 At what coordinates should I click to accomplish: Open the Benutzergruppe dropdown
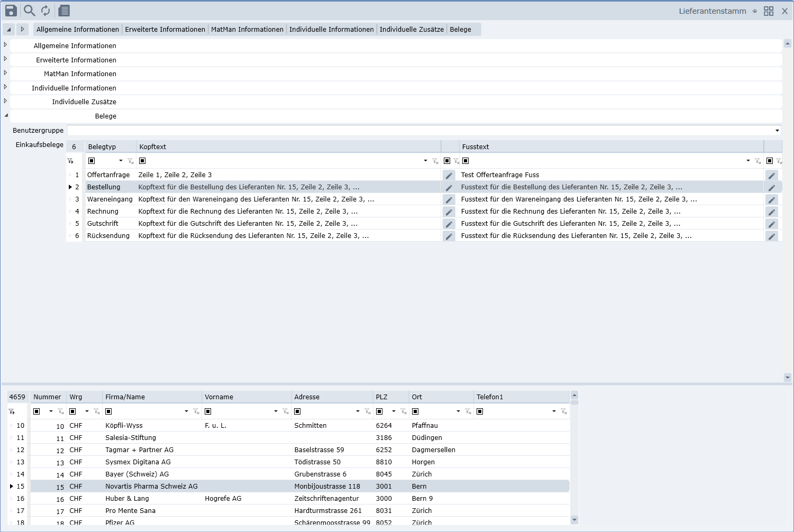point(777,131)
